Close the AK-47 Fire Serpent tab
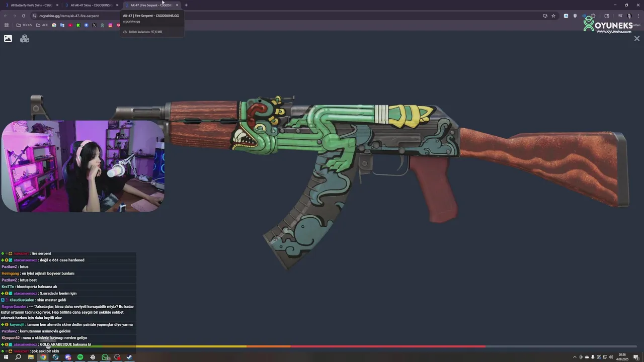The height and width of the screenshot is (362, 644). click(x=177, y=5)
